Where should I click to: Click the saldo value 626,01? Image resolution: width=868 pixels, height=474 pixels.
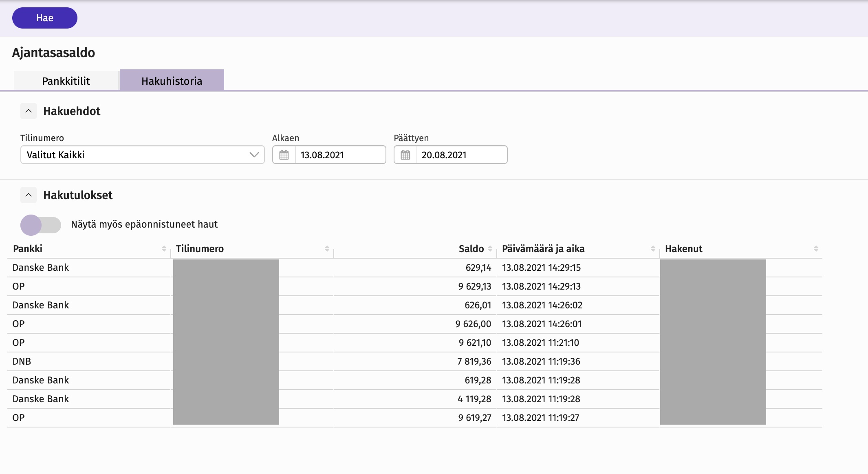478,305
